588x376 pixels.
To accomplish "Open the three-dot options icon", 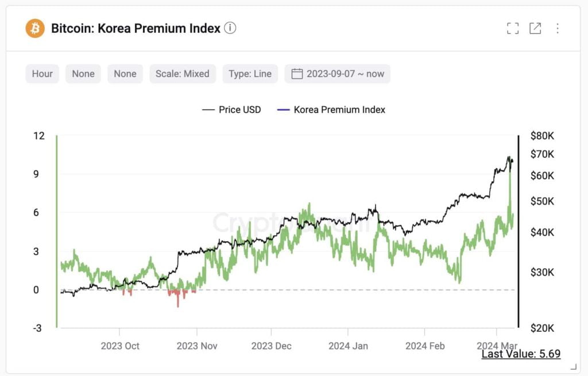I will coord(557,28).
